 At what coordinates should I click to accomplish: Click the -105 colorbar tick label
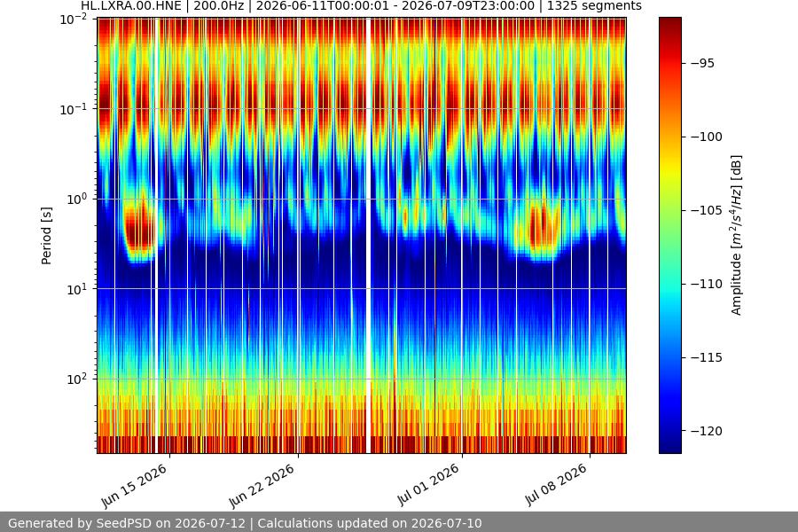coord(707,210)
